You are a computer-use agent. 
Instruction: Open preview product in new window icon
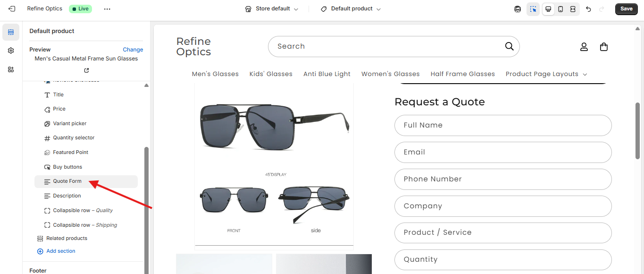point(86,70)
